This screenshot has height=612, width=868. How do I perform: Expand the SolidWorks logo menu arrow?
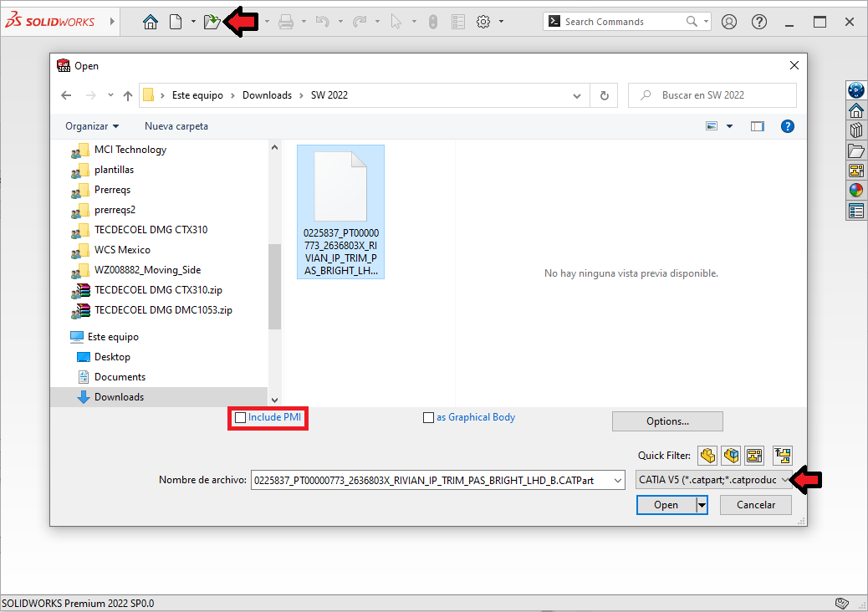click(x=112, y=22)
